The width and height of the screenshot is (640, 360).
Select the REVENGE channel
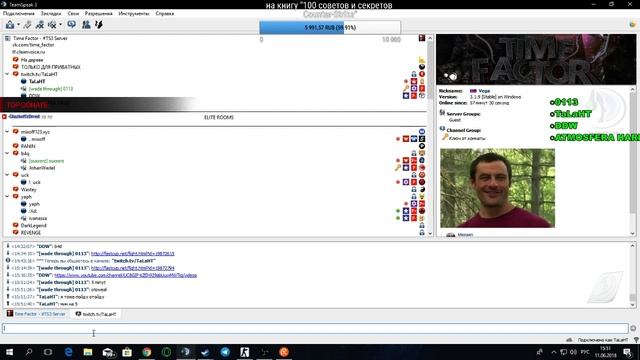click(x=31, y=233)
